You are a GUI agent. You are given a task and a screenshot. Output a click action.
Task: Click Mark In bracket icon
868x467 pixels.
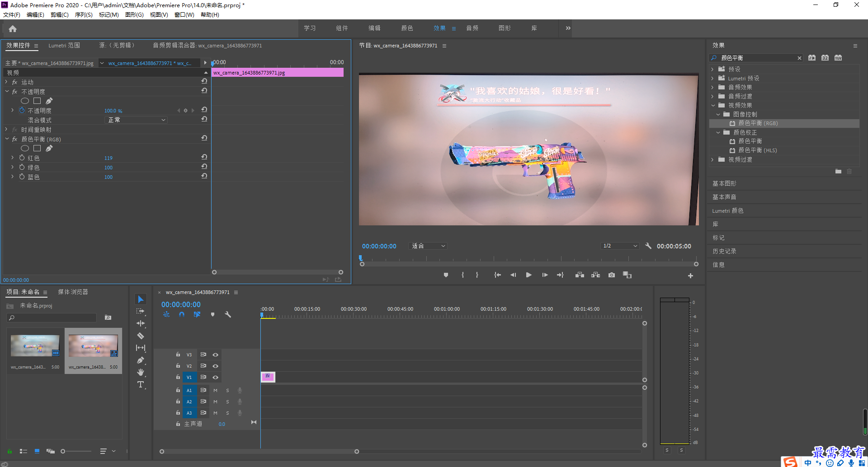pos(462,275)
